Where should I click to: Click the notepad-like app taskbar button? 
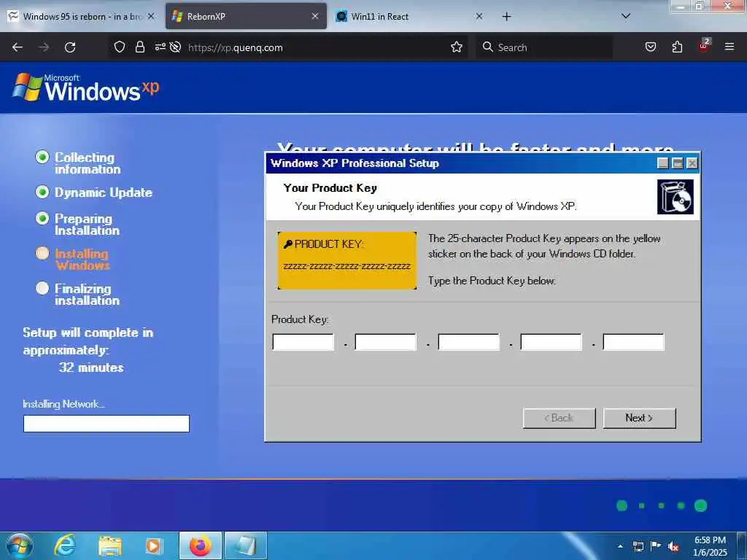tap(245, 545)
